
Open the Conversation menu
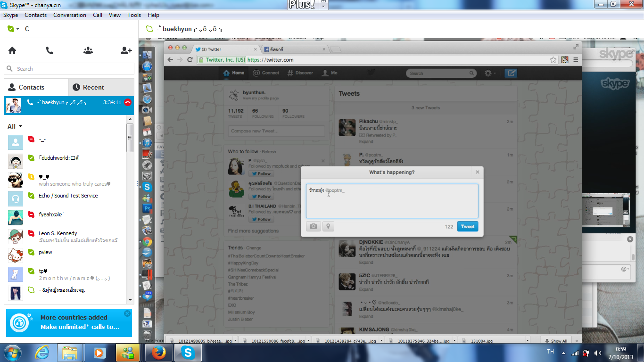point(70,15)
